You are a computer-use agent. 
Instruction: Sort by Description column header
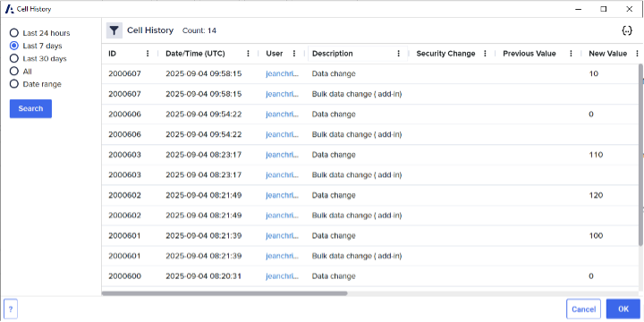tap(332, 54)
